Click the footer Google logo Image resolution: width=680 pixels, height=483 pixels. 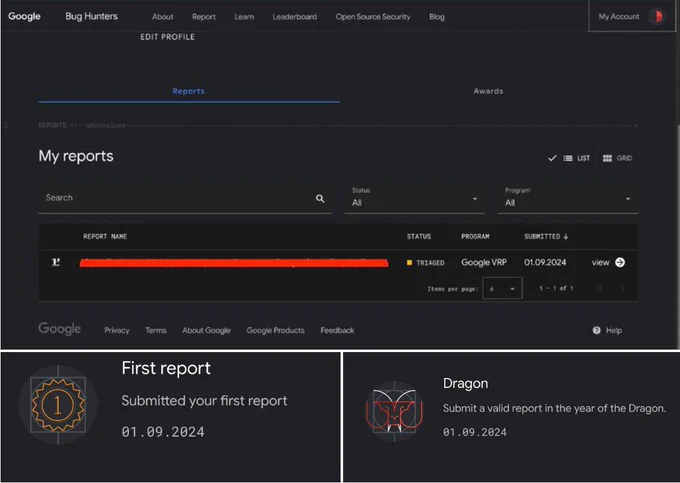pos(59,329)
